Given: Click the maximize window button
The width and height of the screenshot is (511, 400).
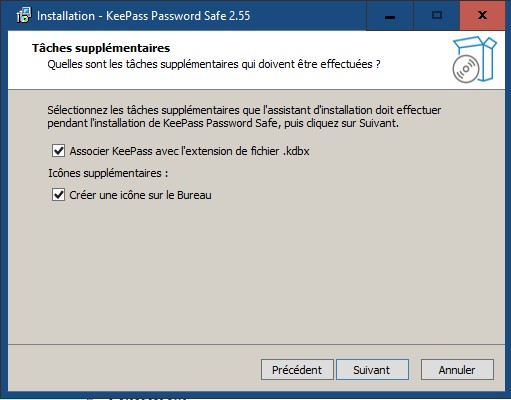Looking at the screenshot, I should click(x=437, y=15).
